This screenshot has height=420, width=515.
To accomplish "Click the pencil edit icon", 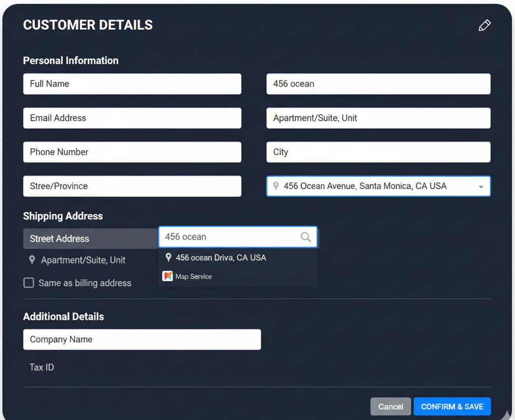I will (x=484, y=26).
